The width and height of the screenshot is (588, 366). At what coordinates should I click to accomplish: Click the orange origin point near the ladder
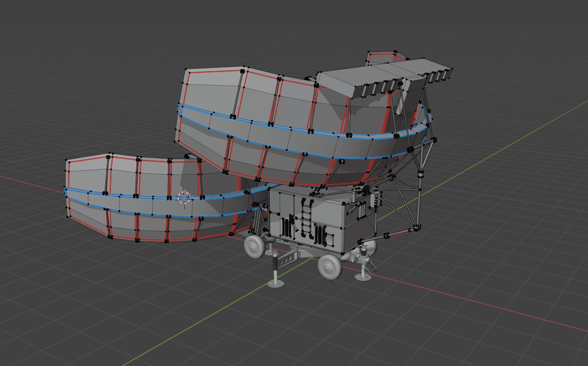tap(311, 233)
